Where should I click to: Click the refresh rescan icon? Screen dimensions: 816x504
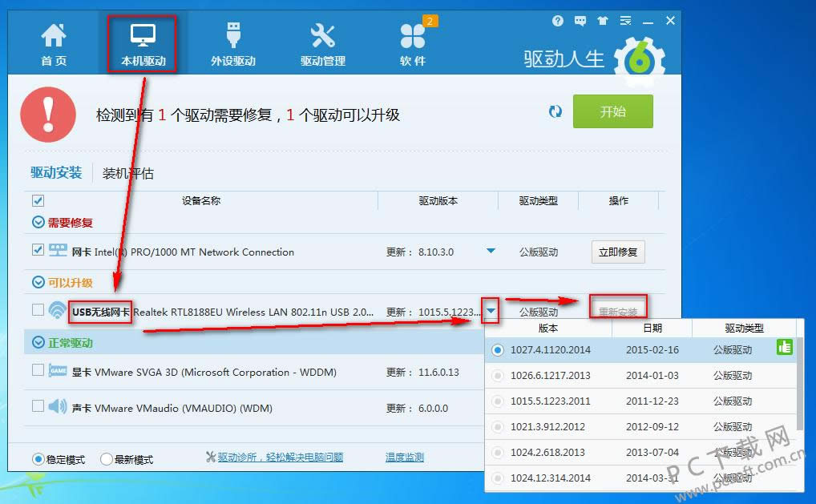tap(555, 111)
